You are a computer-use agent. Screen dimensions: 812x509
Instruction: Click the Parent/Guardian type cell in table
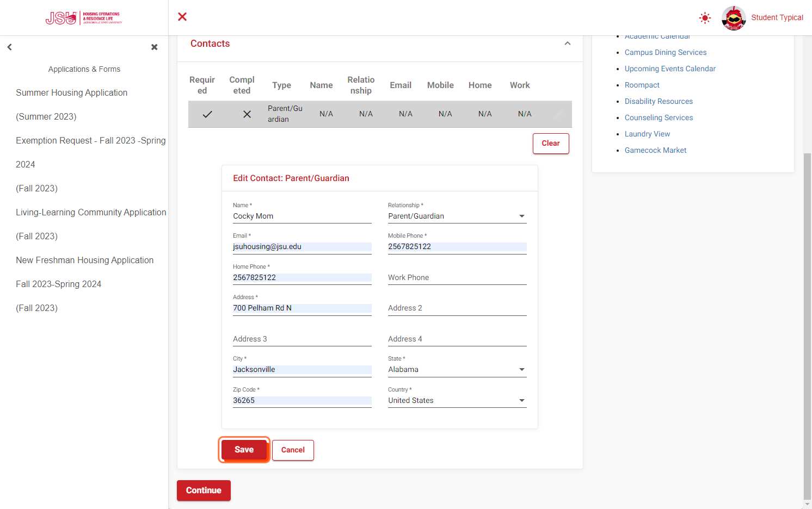click(285, 114)
